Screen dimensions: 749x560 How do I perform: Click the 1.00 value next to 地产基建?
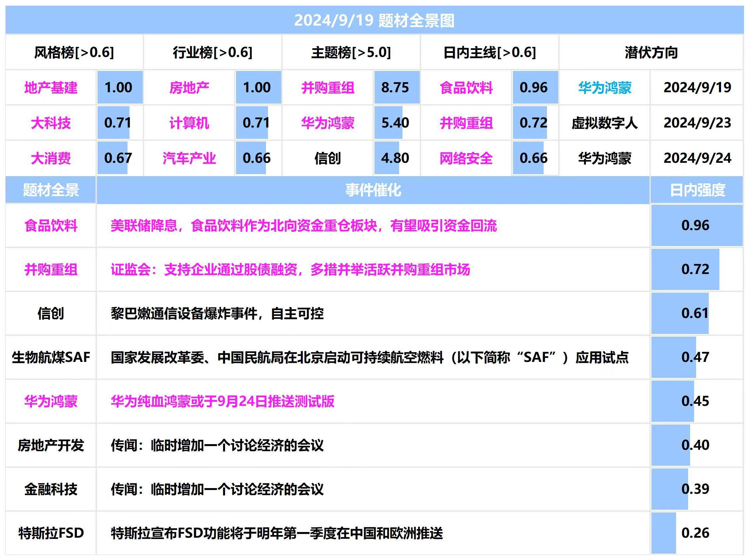(x=120, y=87)
